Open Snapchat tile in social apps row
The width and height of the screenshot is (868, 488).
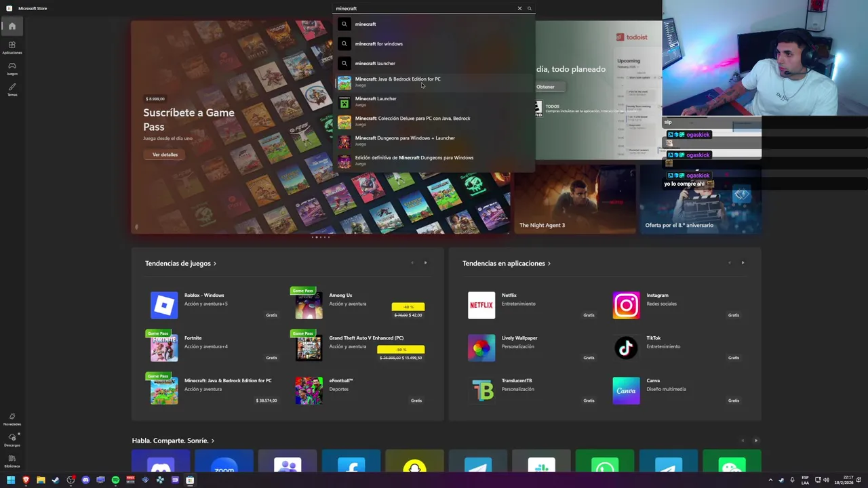tap(414, 461)
